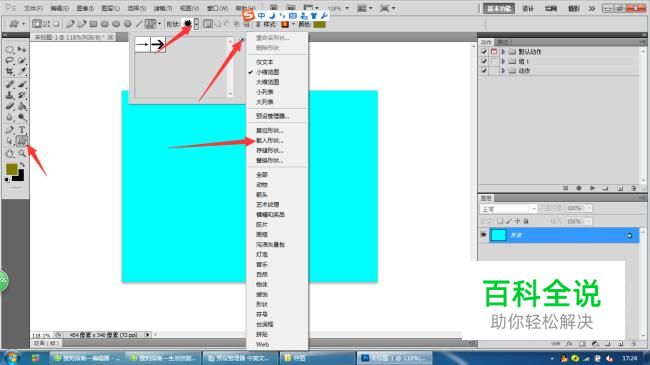
Task: Expand the 组 1 action set
Action: pyautogui.click(x=503, y=61)
